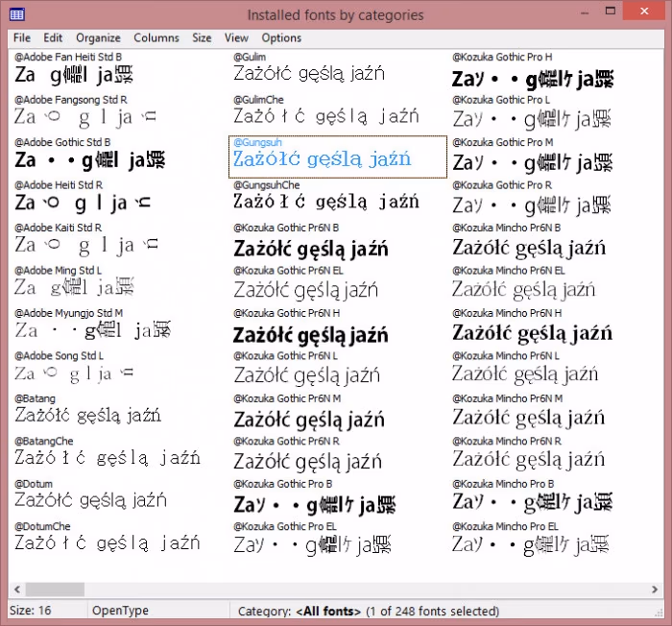
Task: Select the @Kozuka Mincho Pro EL font
Action: click(x=556, y=540)
